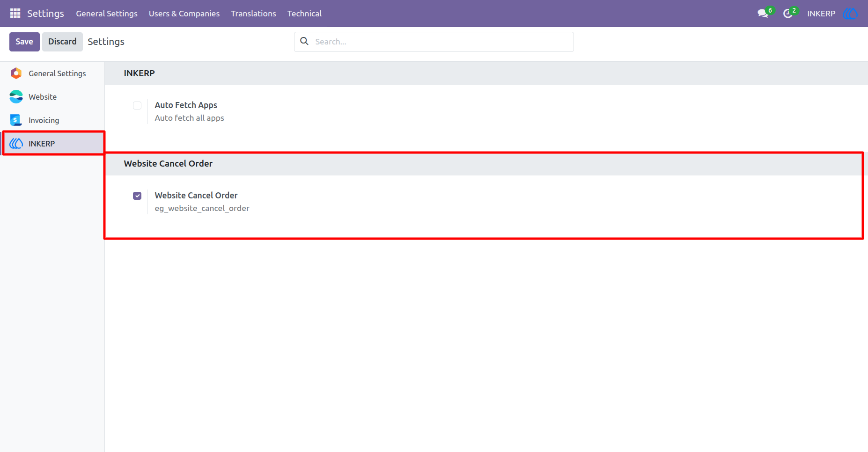Click the 'Website Cancel Order' section header
The height and width of the screenshot is (452, 868).
[x=168, y=163]
